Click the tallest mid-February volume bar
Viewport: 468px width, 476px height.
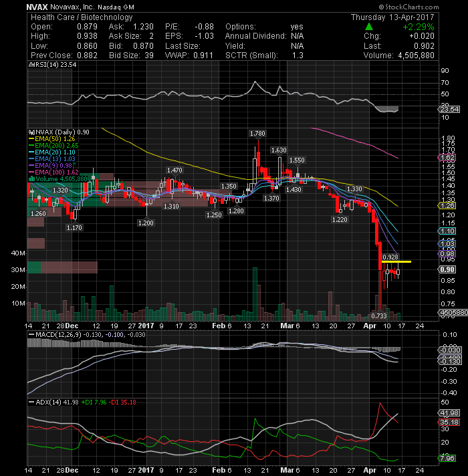pos(255,294)
